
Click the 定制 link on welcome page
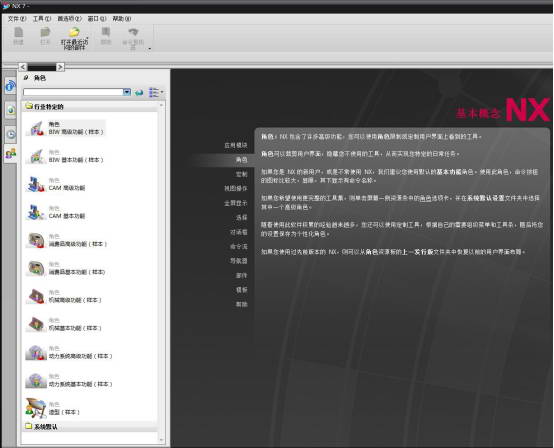pyautogui.click(x=242, y=174)
